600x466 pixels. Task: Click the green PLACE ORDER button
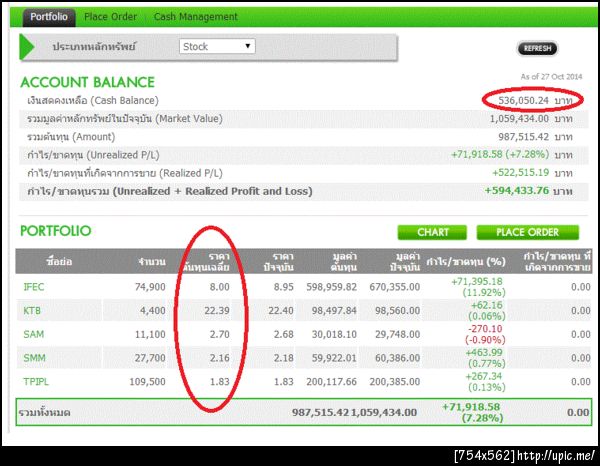[x=528, y=232]
